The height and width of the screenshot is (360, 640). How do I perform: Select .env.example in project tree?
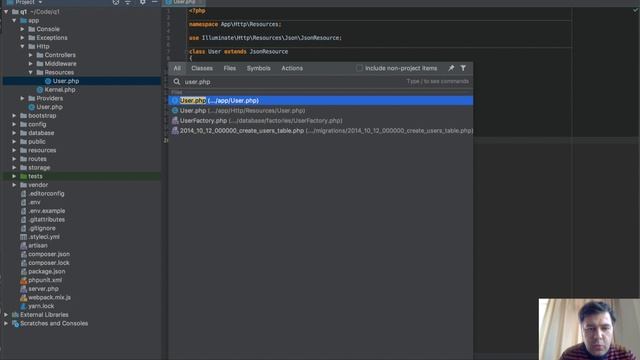pos(47,211)
